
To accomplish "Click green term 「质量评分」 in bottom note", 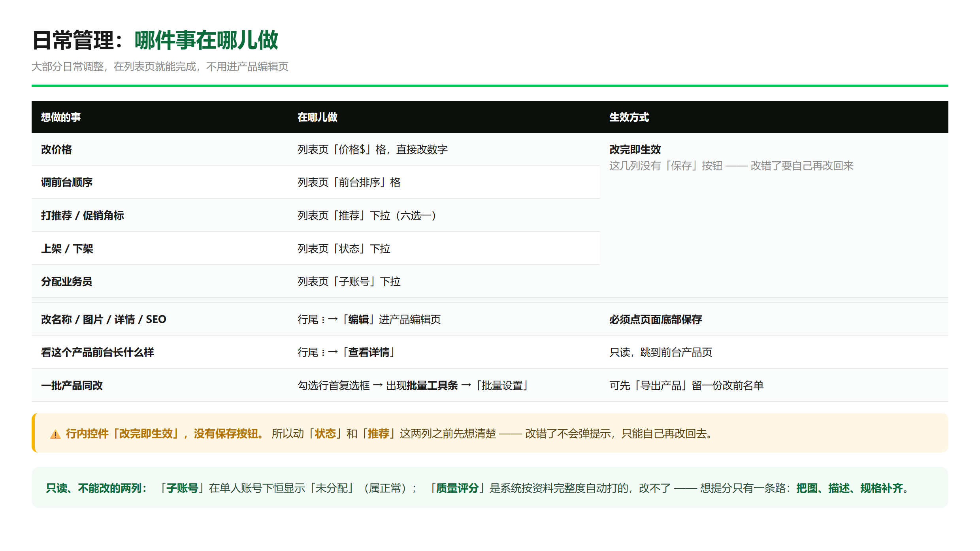I will click(457, 488).
